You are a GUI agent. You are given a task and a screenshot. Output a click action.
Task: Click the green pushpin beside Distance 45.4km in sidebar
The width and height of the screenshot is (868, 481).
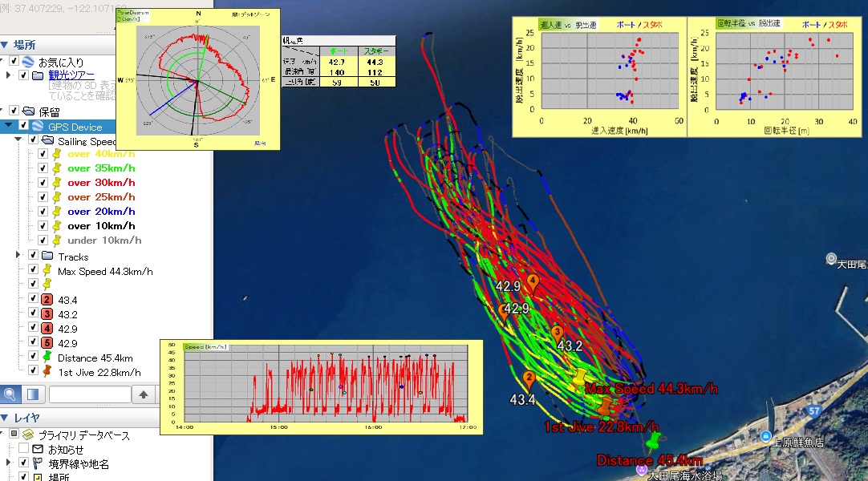[47, 357]
